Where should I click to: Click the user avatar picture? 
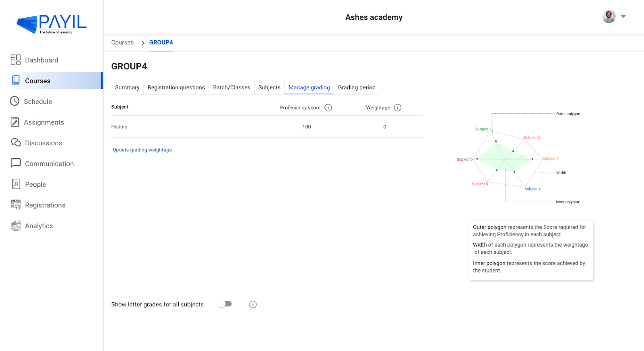click(x=609, y=17)
